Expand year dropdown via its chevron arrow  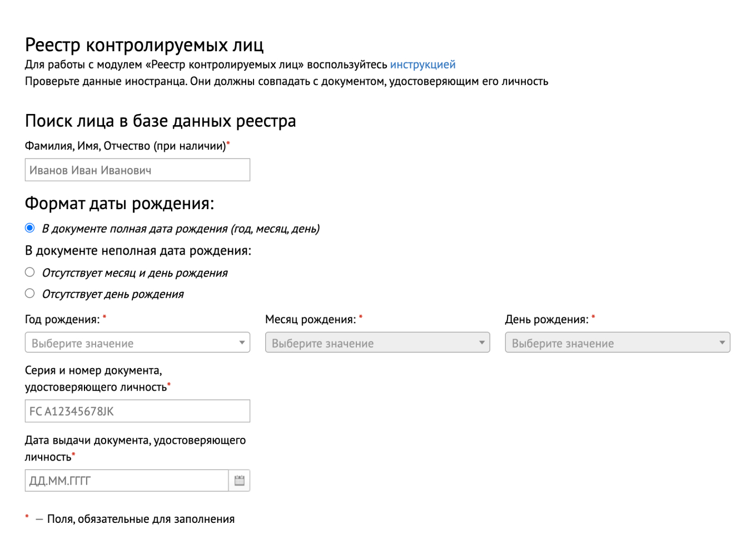[243, 343]
